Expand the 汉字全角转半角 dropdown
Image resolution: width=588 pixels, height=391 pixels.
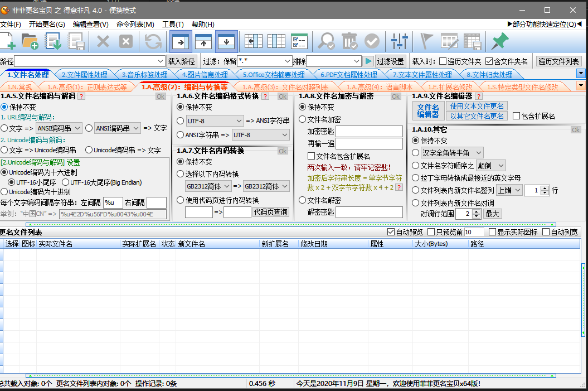478,153
